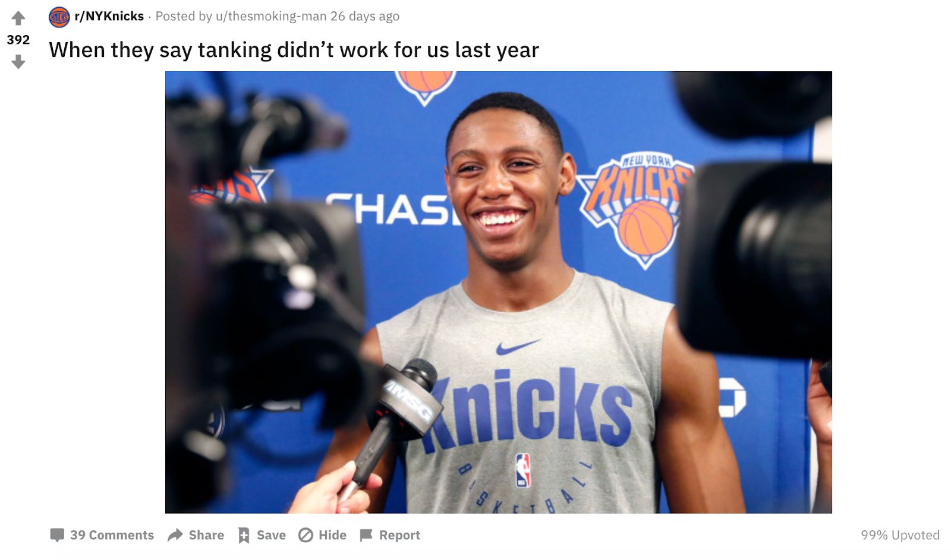
Task: Upvote the post with the up arrow
Action: (18, 18)
